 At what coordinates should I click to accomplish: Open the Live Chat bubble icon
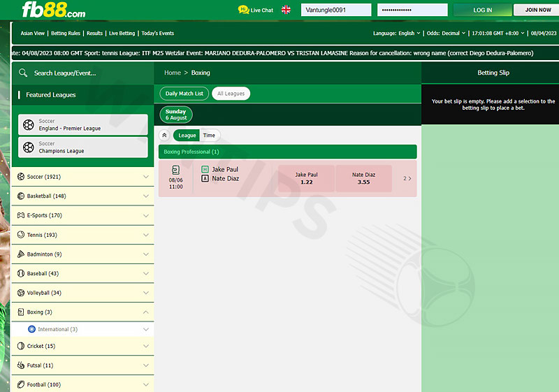(243, 10)
